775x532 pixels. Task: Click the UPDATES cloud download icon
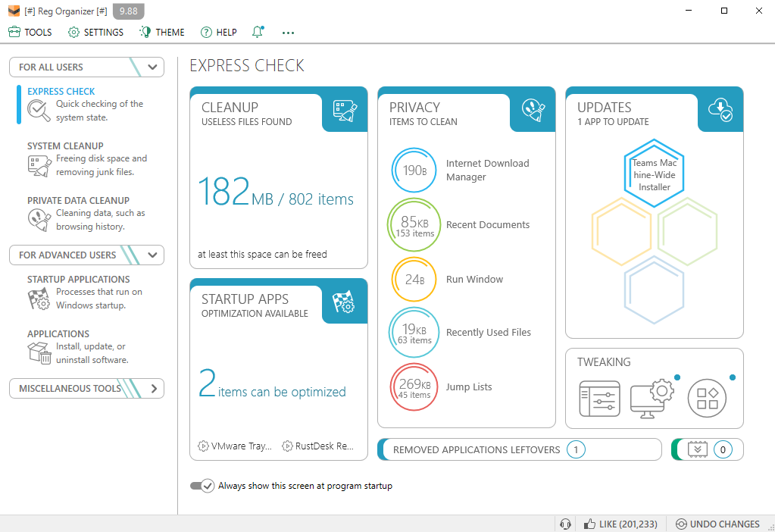(720, 109)
